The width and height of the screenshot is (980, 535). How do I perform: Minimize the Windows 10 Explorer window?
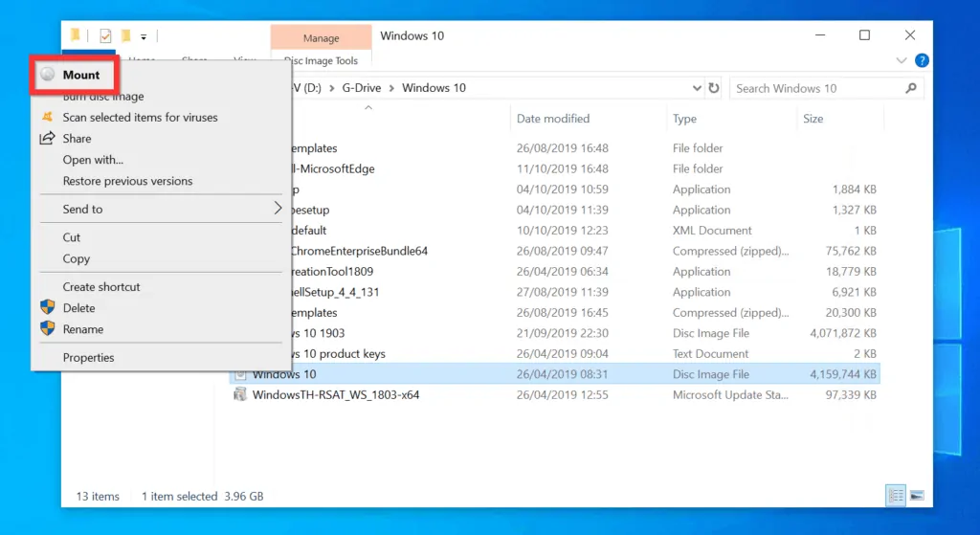coord(820,35)
